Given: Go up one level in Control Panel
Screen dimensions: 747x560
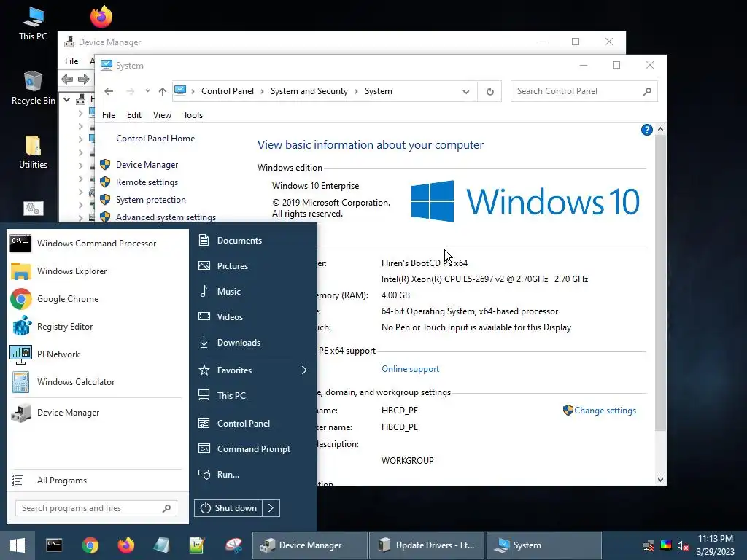Looking at the screenshot, I should [x=163, y=91].
